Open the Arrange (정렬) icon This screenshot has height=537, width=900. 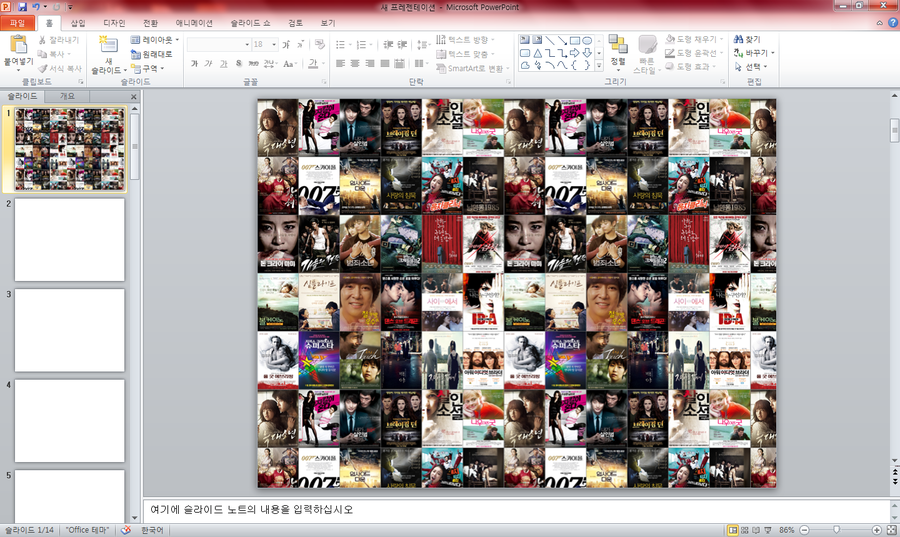tap(618, 44)
